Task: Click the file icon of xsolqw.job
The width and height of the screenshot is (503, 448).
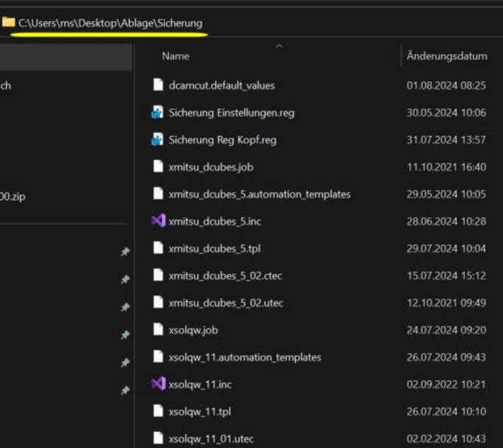Action: point(158,330)
